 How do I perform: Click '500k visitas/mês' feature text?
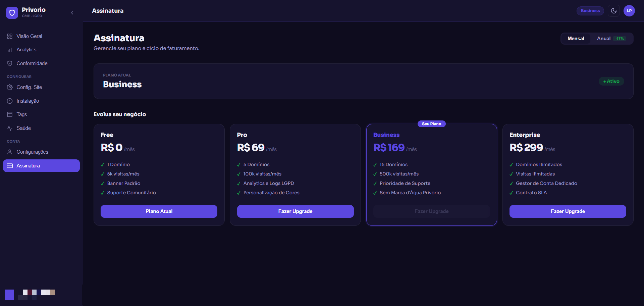(x=399, y=174)
